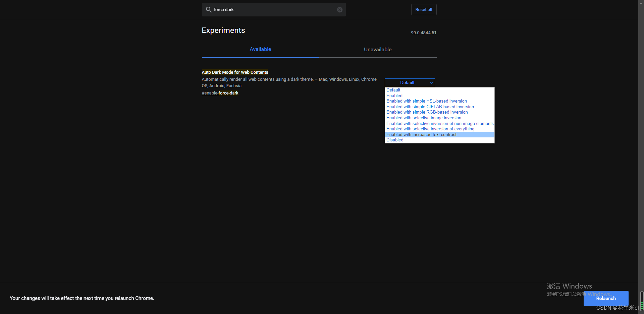This screenshot has width=644, height=314.
Task: Select "Enabled with simple CIELAB-based inversion"
Action: [x=430, y=107]
